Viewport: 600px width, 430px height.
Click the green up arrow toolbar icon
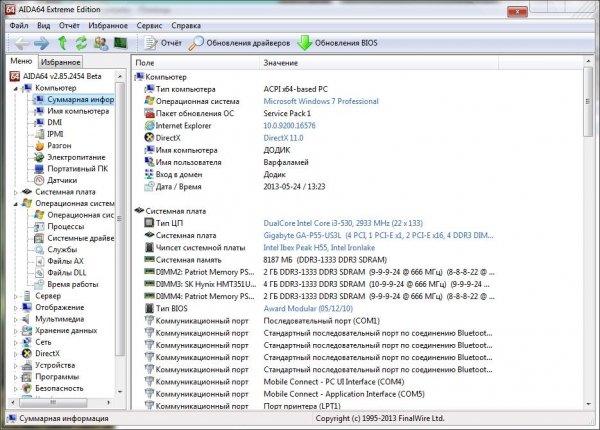point(62,43)
